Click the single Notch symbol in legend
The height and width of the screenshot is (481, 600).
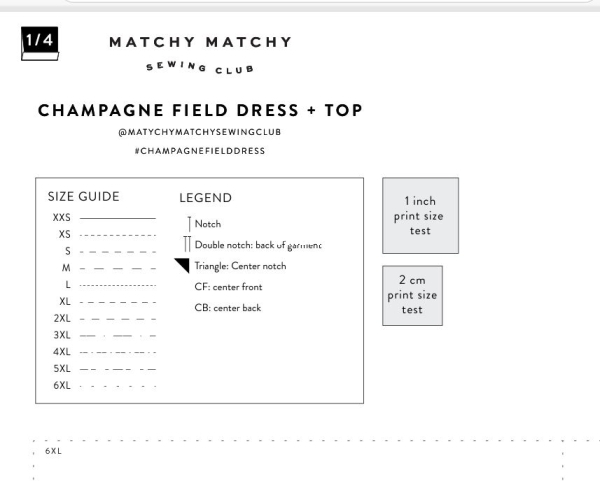coord(189,224)
